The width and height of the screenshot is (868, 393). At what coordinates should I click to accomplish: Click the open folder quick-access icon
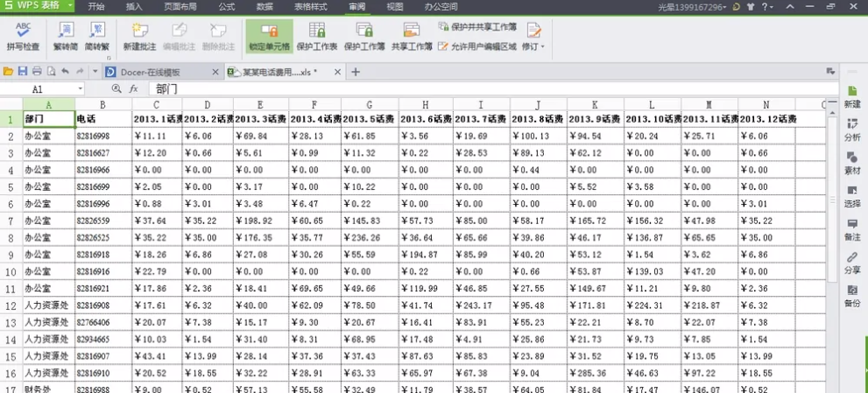click(8, 72)
